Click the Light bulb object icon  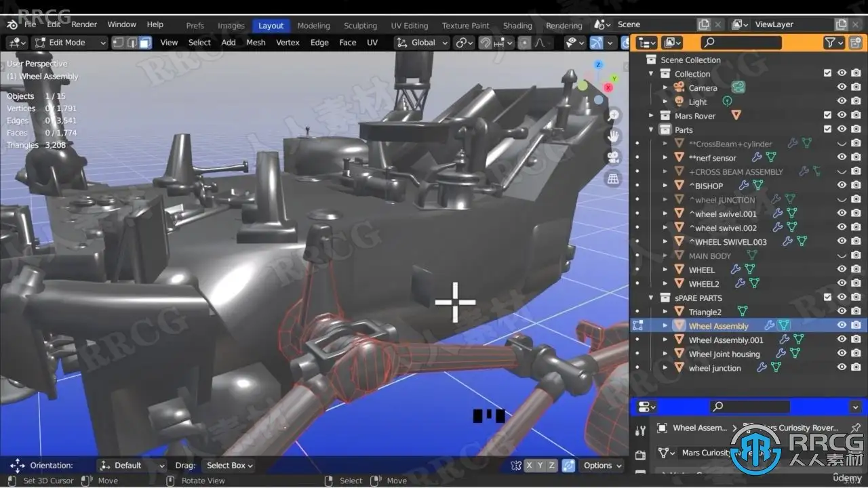tap(679, 102)
